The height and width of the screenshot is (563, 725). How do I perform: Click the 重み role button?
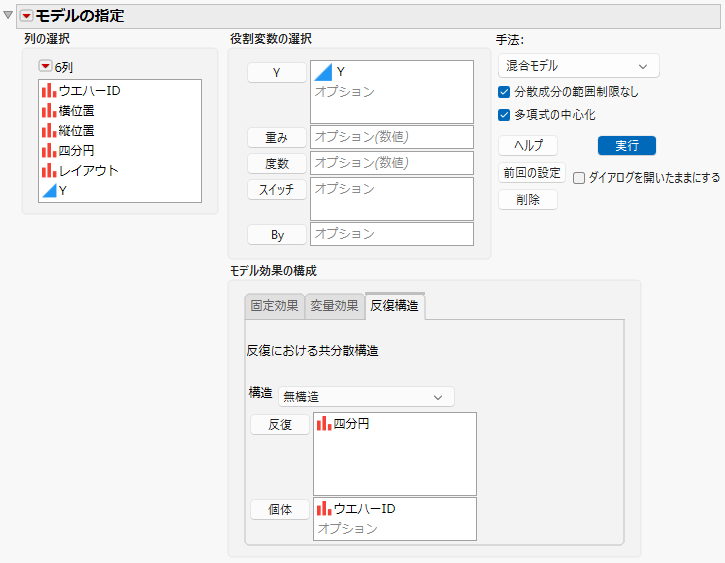pos(276,137)
